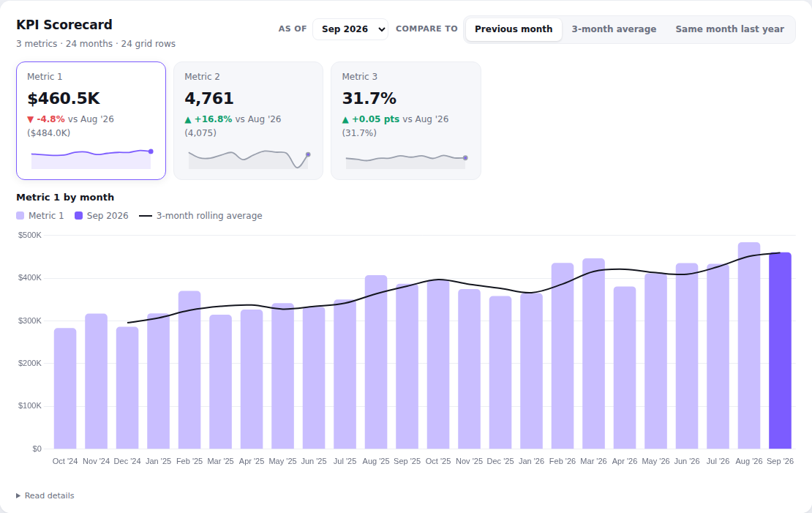This screenshot has height=513, width=812.
Task: Click the Metric 1 legend swatch
Action: pos(20,216)
